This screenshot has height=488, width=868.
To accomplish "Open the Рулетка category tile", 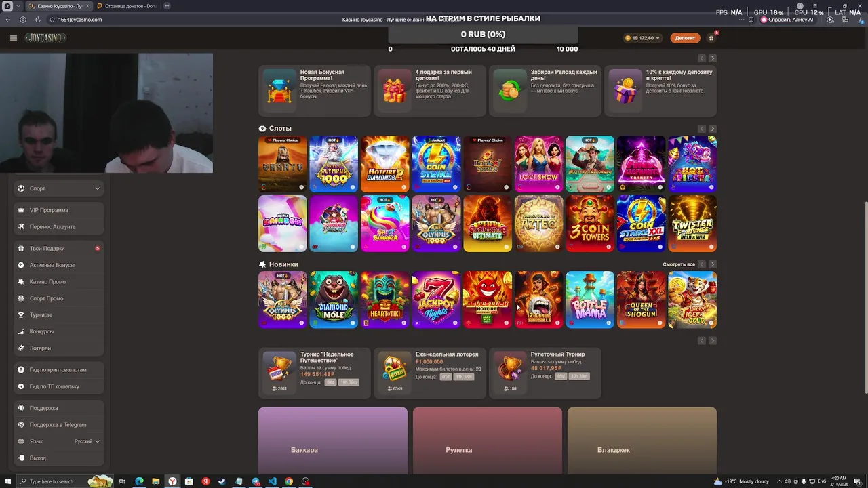I will point(488,441).
